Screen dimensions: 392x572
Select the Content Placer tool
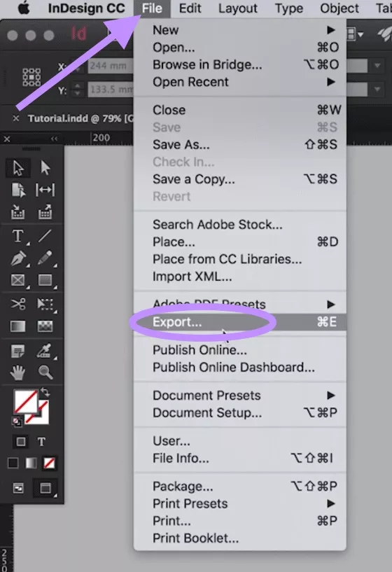45,212
